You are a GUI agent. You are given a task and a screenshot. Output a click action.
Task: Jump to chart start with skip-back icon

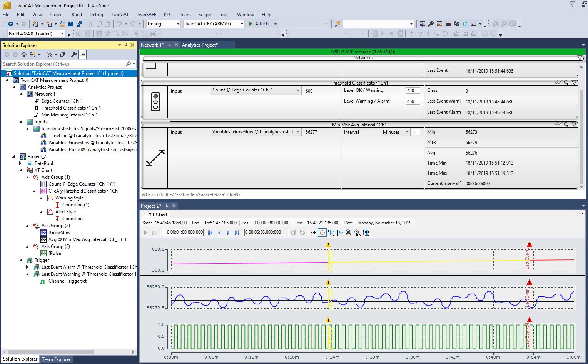[210, 233]
